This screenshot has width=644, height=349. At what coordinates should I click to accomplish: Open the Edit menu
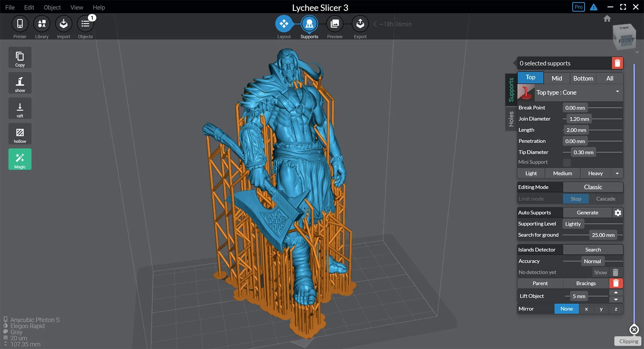[x=29, y=7]
